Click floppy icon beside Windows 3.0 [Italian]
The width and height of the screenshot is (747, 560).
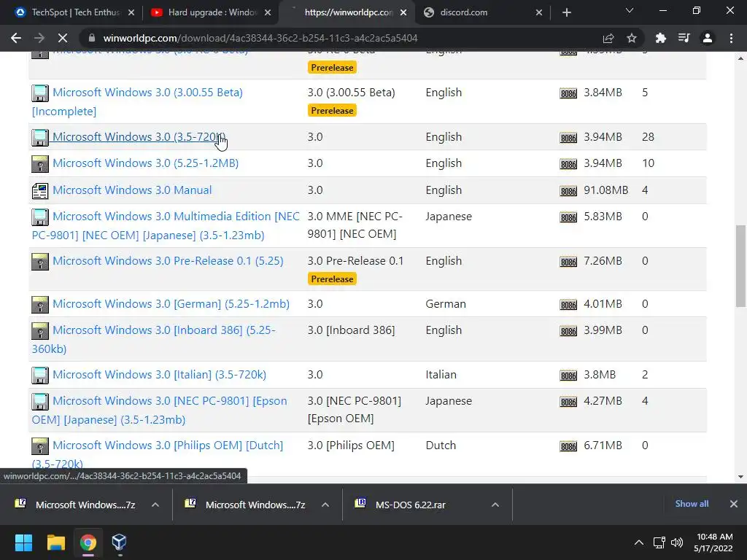click(40, 376)
